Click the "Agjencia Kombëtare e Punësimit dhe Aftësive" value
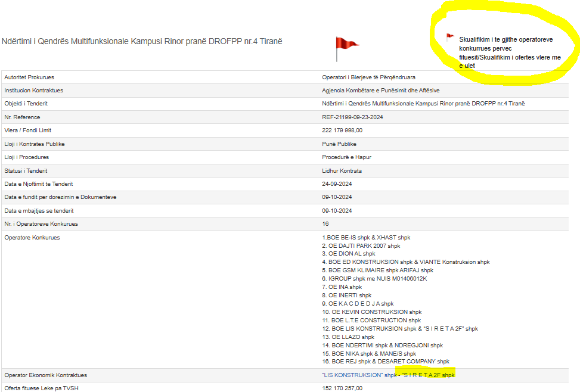 (381, 91)
